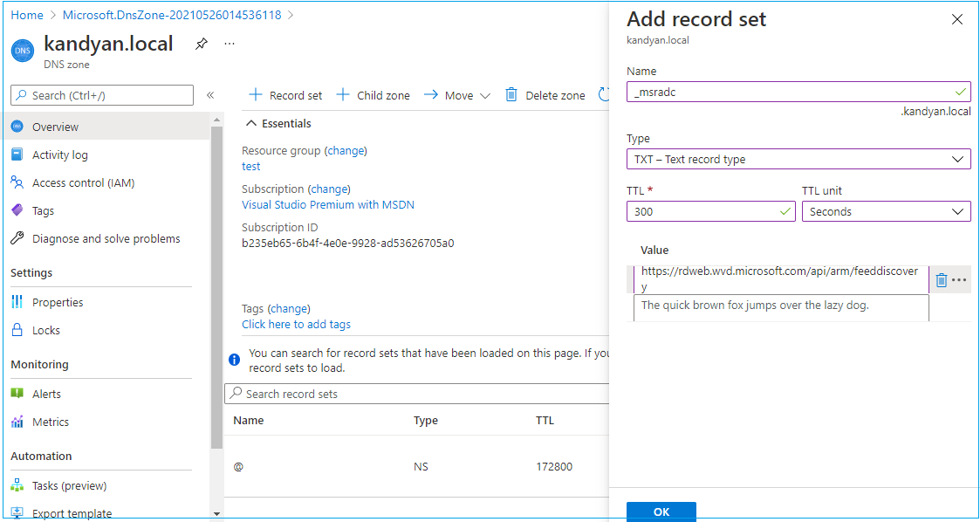Image resolution: width=980 pixels, height=522 pixels.
Task: Click Delete zone in the toolbar
Action: pos(545,96)
